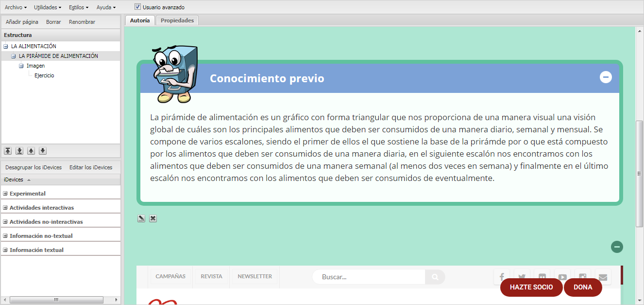Switch to the Propiedades tab
This screenshot has width=644, height=305.
tap(177, 20)
